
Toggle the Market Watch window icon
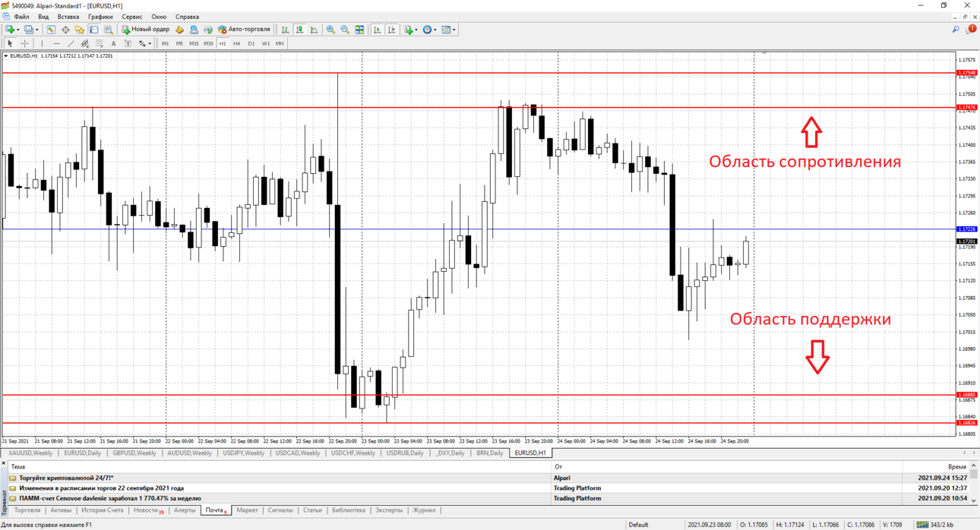point(51,30)
